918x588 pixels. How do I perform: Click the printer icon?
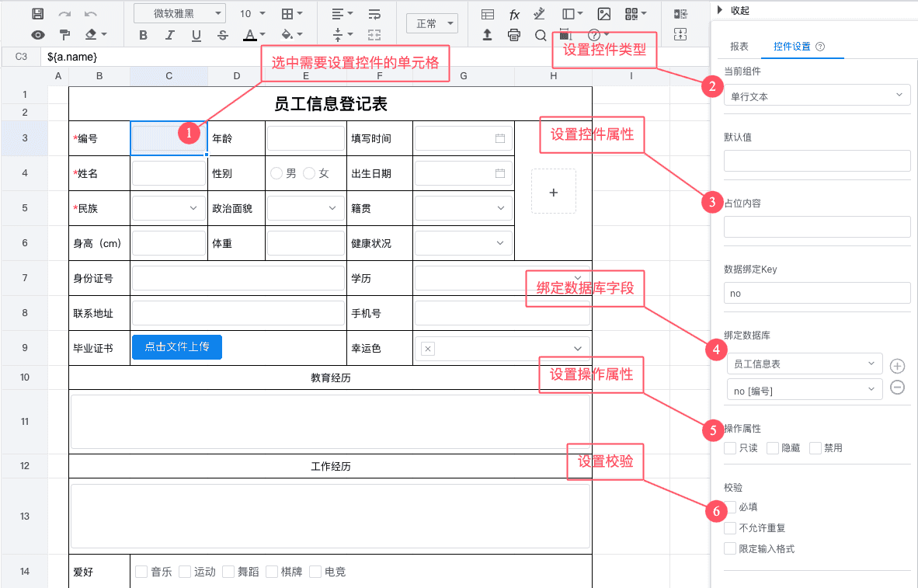(x=514, y=35)
